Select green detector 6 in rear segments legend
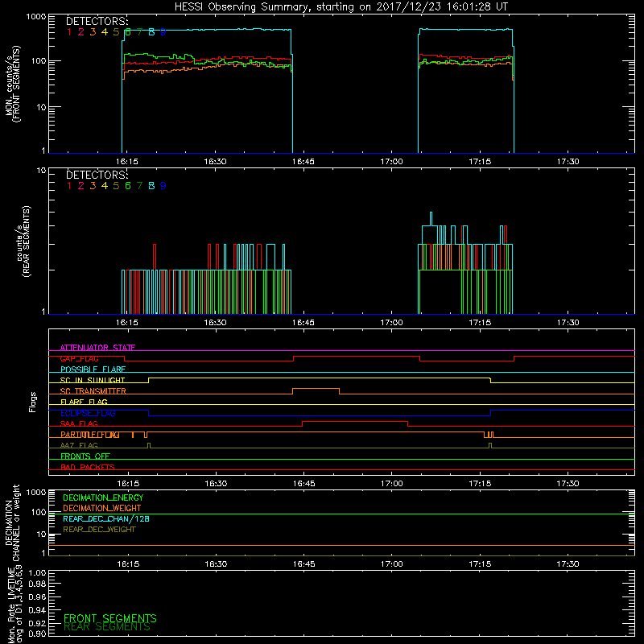Image resolution: width=644 pixels, height=644 pixels. point(128,186)
